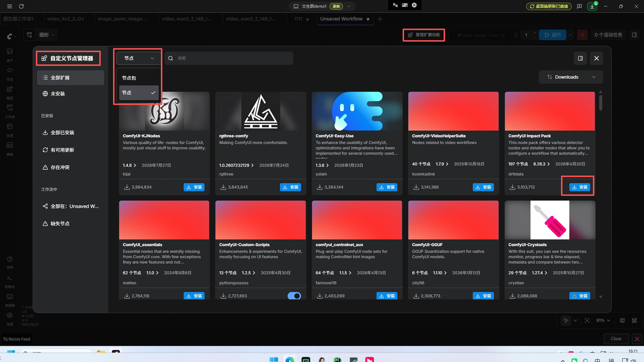Screen dimensions: 644x362
Task: Select 节点包 in the dropdown list
Action: pos(139,78)
